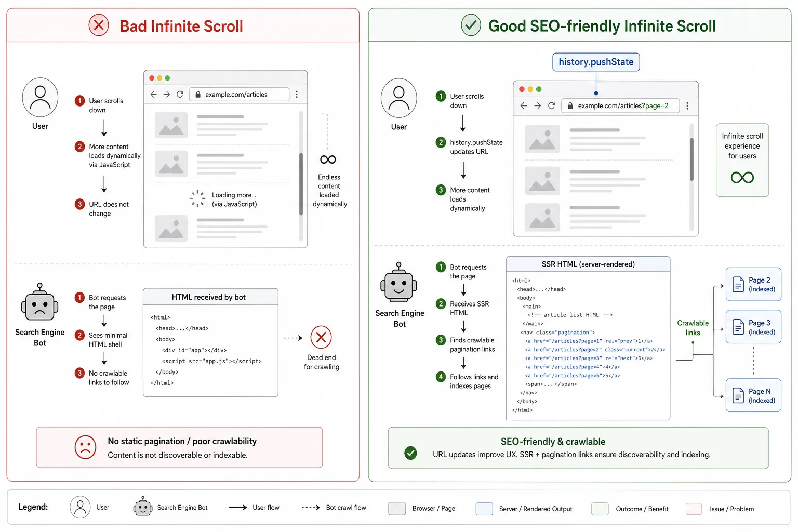Viewport: 798px width, 532px height.
Task: Click the User icon in the Legend
Action: coord(80,507)
